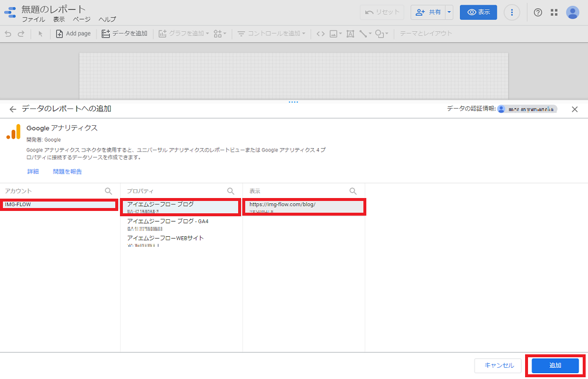Click the back arrow in data panel
This screenshot has height=379, width=588.
[x=13, y=109]
